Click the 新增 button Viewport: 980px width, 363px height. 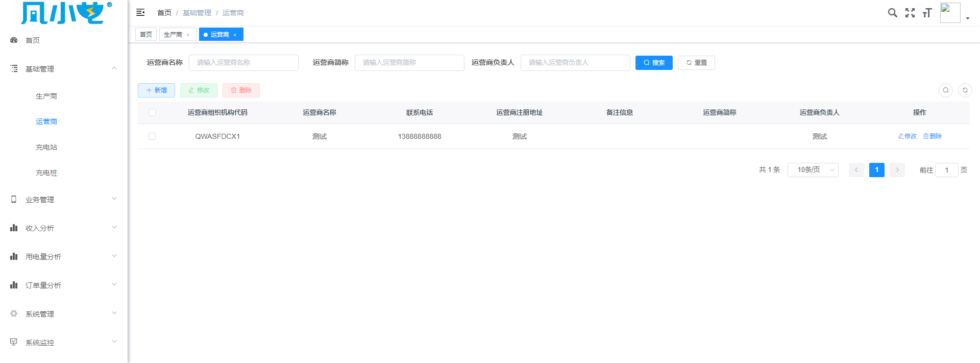pyautogui.click(x=156, y=90)
